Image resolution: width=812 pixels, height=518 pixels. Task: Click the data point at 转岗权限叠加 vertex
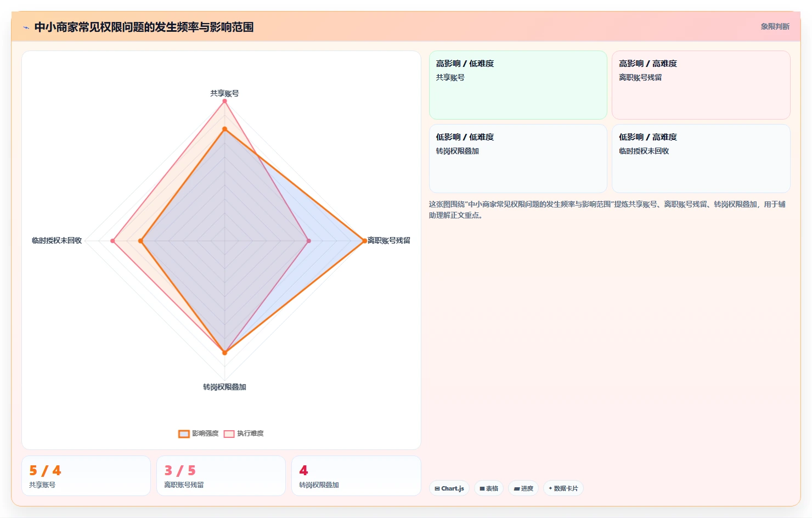pyautogui.click(x=224, y=352)
